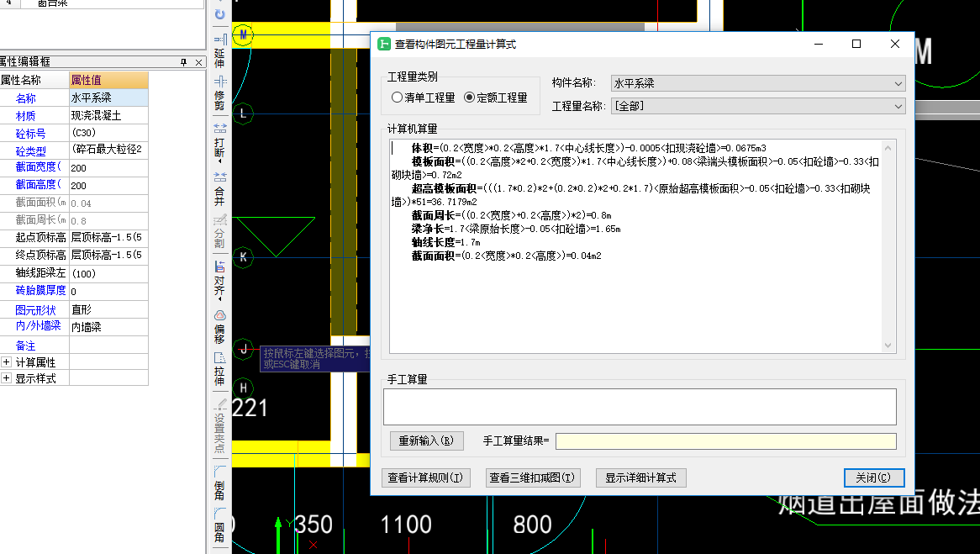Close dialog with 关闭(C) button

point(874,477)
